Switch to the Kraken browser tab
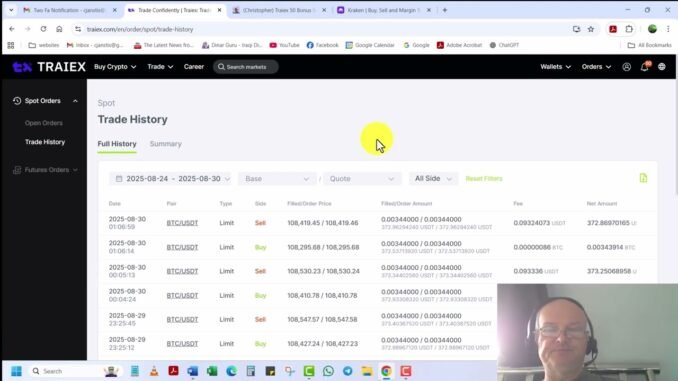 click(x=383, y=10)
